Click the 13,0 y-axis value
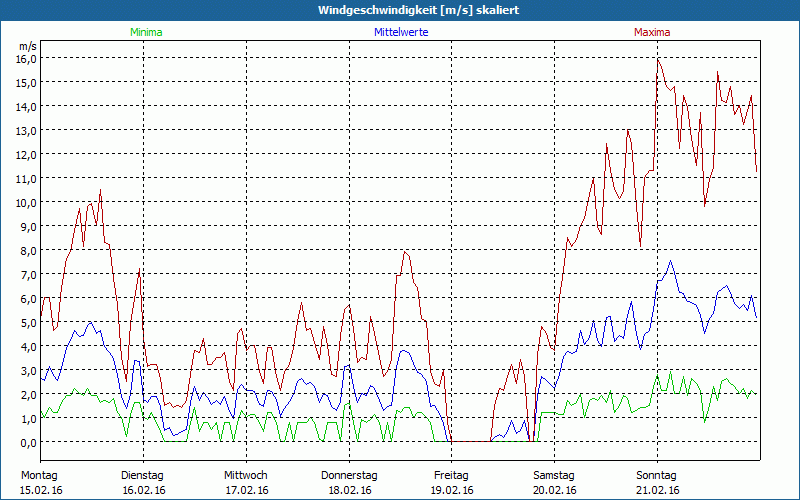Image resolution: width=800 pixels, height=500 pixels. 28,130
